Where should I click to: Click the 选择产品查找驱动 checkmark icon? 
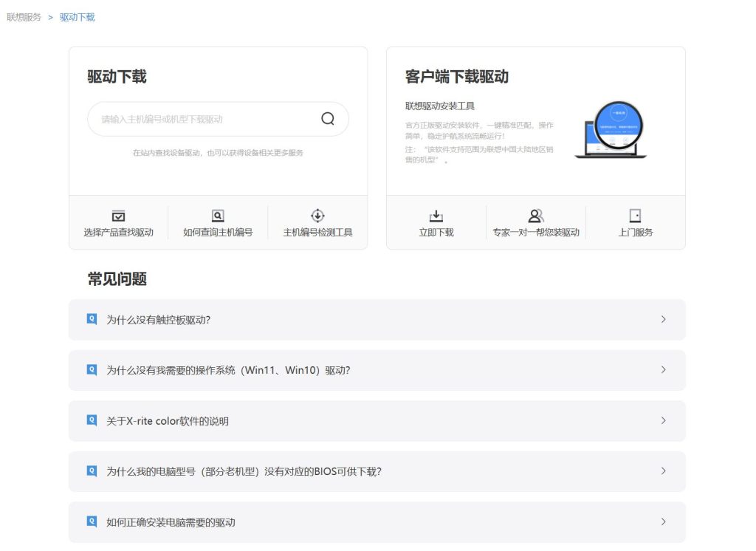pos(118,216)
